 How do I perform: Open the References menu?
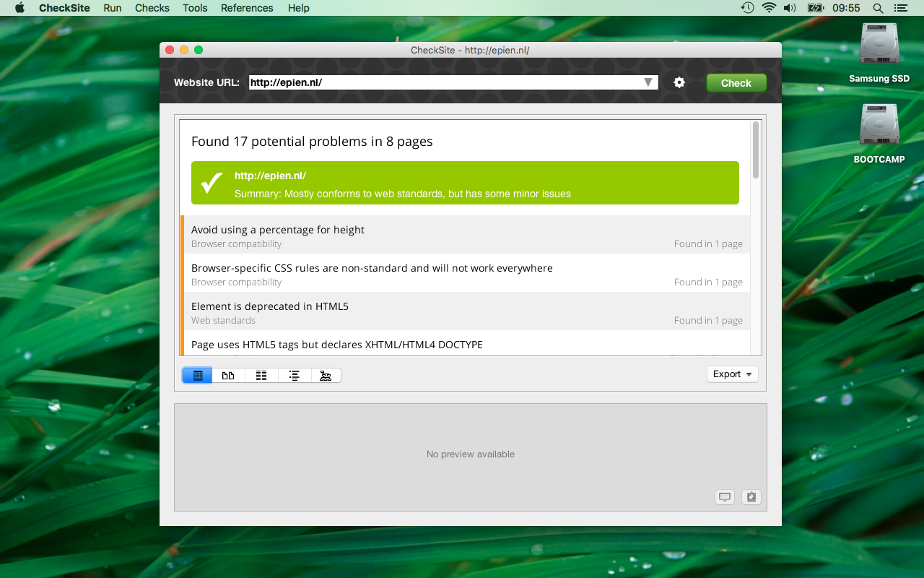pos(247,8)
